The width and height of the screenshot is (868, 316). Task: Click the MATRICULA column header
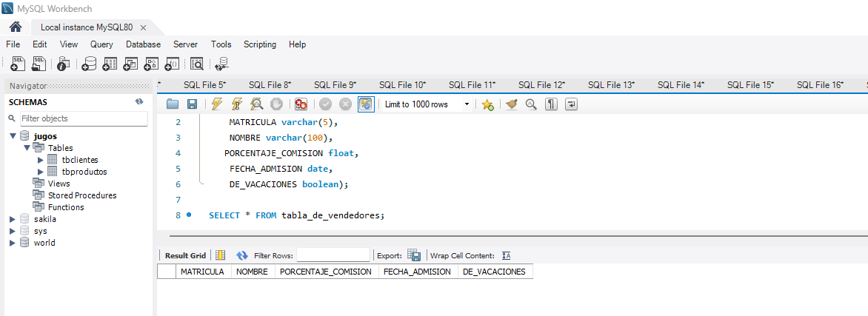pyautogui.click(x=203, y=272)
